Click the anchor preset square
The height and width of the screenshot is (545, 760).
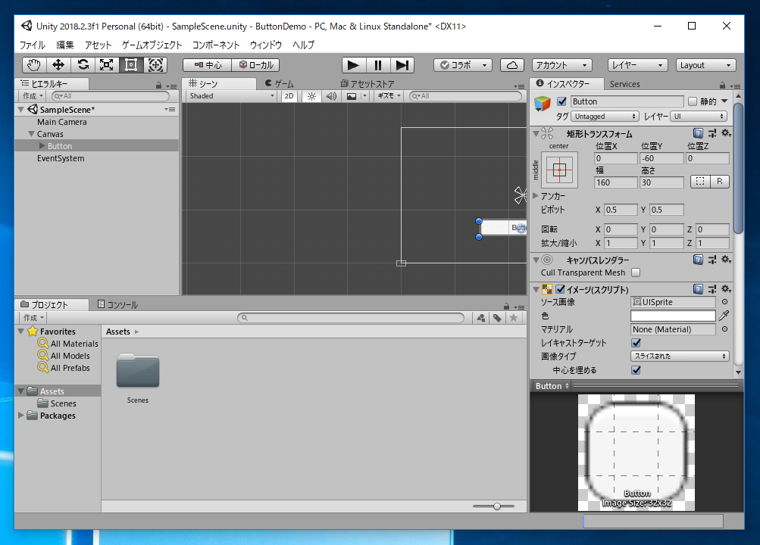[x=559, y=170]
